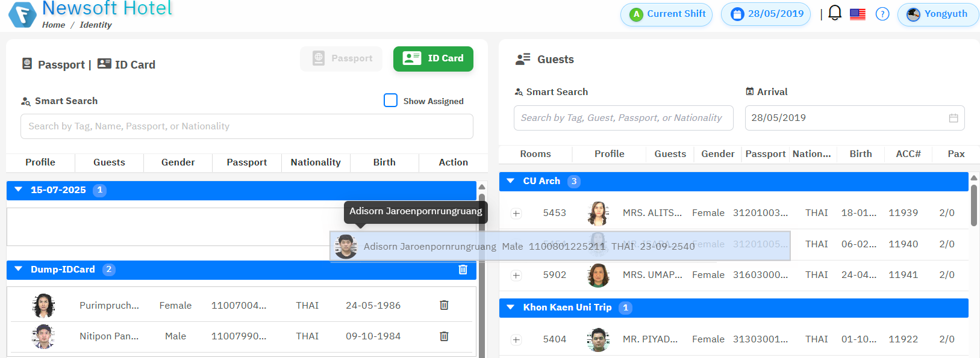Screen dimensions: 980x358
Task: Expand room 5902 row details
Action: pos(516,275)
